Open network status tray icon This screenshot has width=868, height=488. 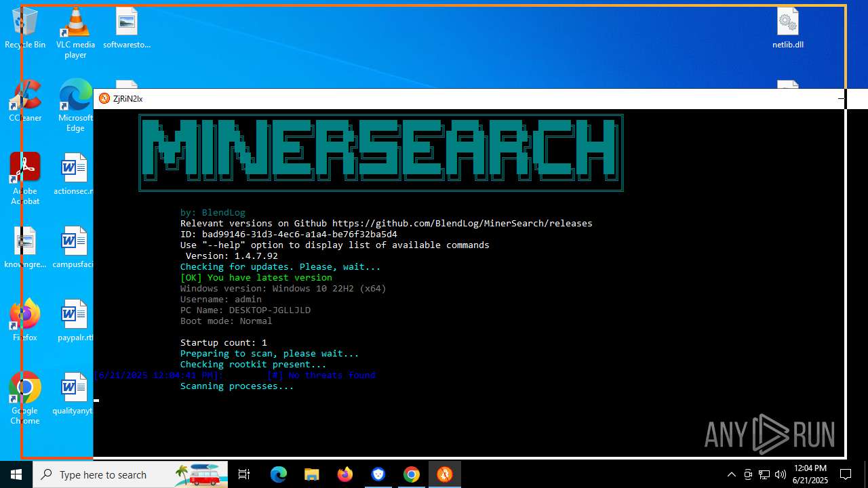pyautogui.click(x=764, y=474)
